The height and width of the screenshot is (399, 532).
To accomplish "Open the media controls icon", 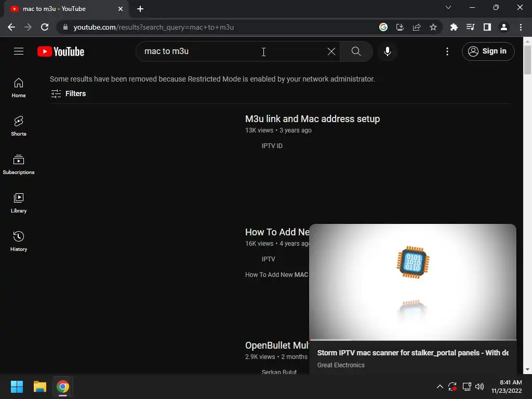I will point(470,27).
